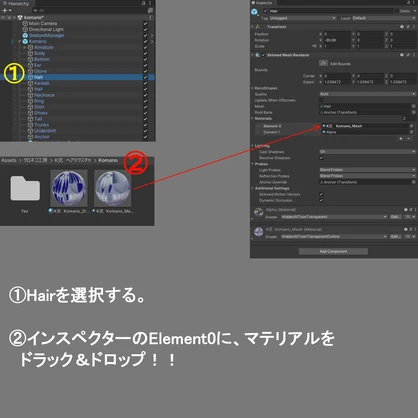Screen dimensions: 418x418
Task: Toggle Skinned Motion Vectors checkbox
Action: tap(321, 194)
